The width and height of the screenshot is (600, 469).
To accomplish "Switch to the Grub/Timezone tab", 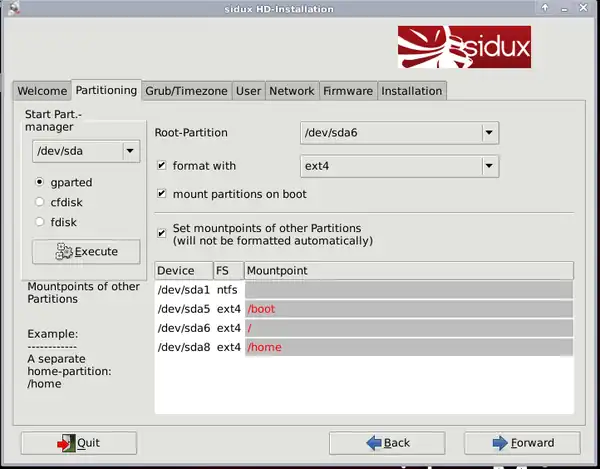I will (187, 91).
